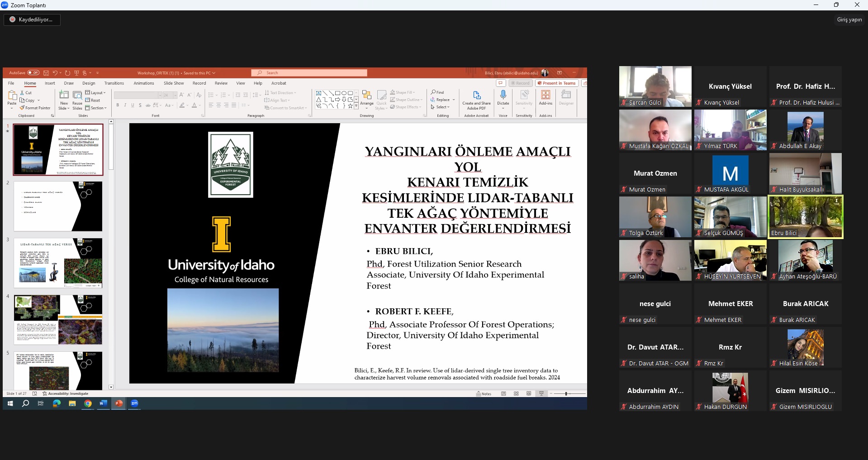
Task: Click the Redo icon in PowerPoint
Action: tap(67, 73)
